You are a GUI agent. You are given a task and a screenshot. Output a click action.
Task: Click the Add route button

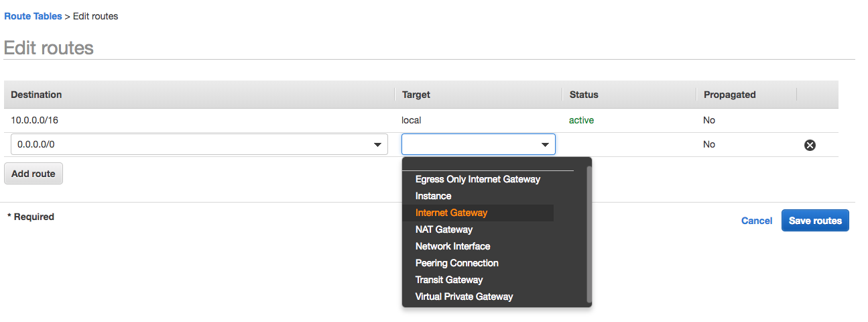point(34,174)
